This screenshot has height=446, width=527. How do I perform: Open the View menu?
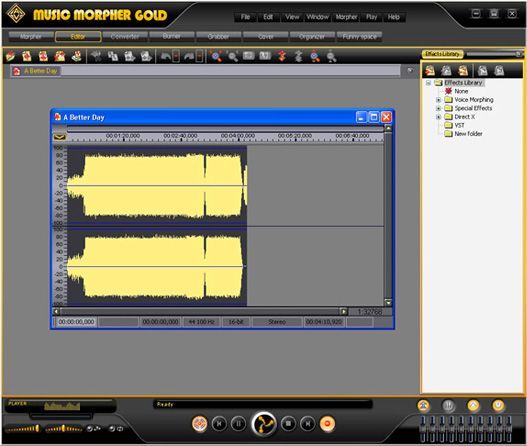tap(292, 17)
